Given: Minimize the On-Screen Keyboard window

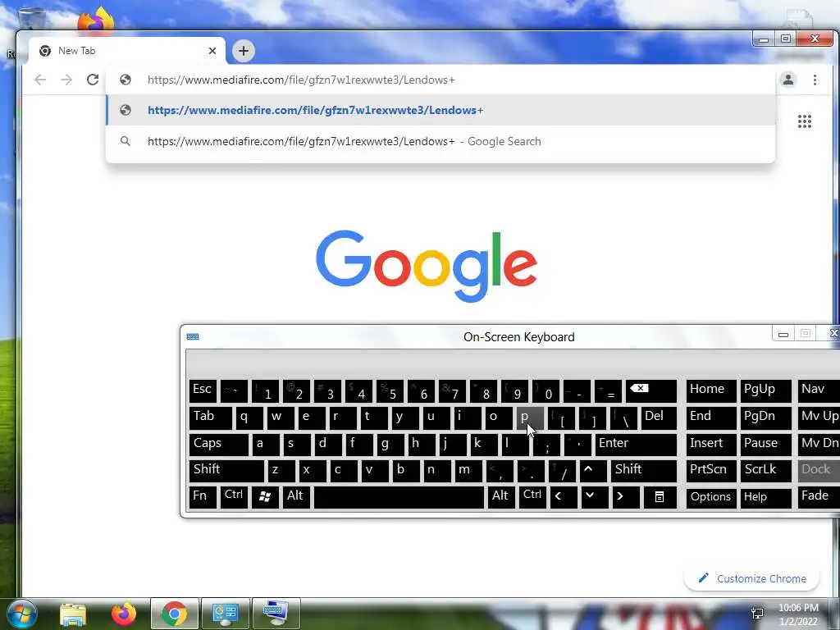Looking at the screenshot, I should coord(783,335).
